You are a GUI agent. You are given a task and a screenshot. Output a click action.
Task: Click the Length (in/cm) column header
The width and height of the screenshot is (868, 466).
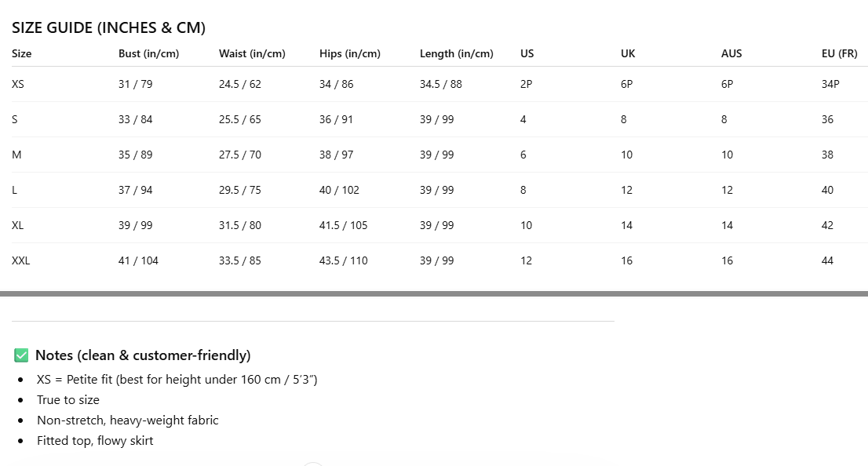[x=456, y=53]
